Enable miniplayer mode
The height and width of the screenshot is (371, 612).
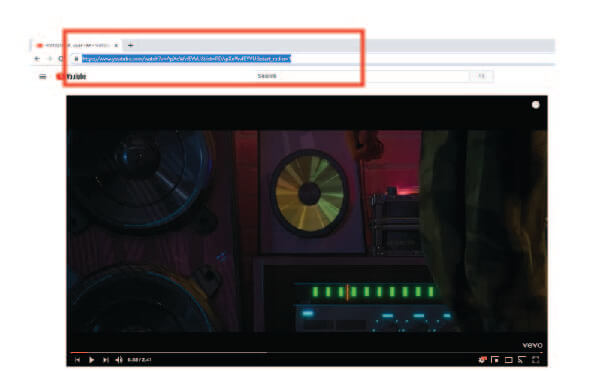coord(495,360)
